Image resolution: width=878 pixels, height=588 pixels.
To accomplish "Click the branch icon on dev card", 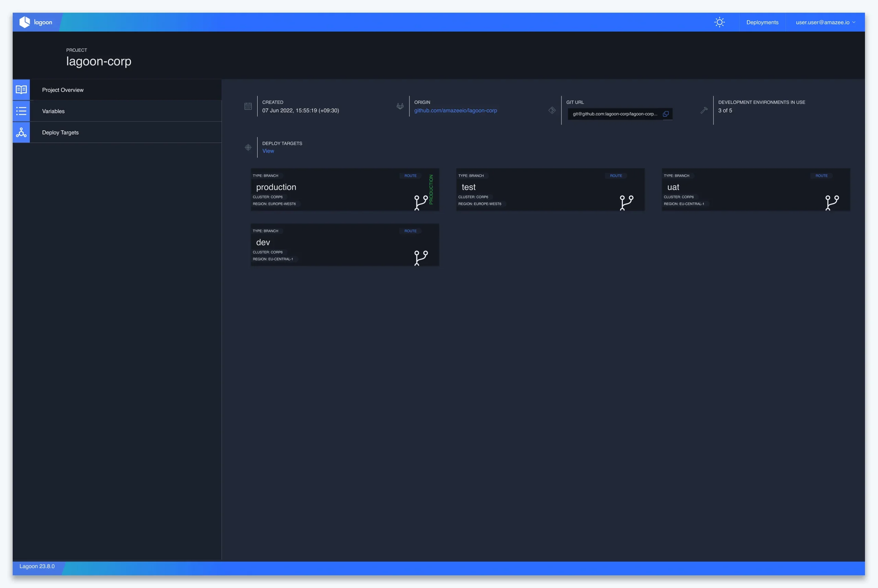I will point(420,258).
